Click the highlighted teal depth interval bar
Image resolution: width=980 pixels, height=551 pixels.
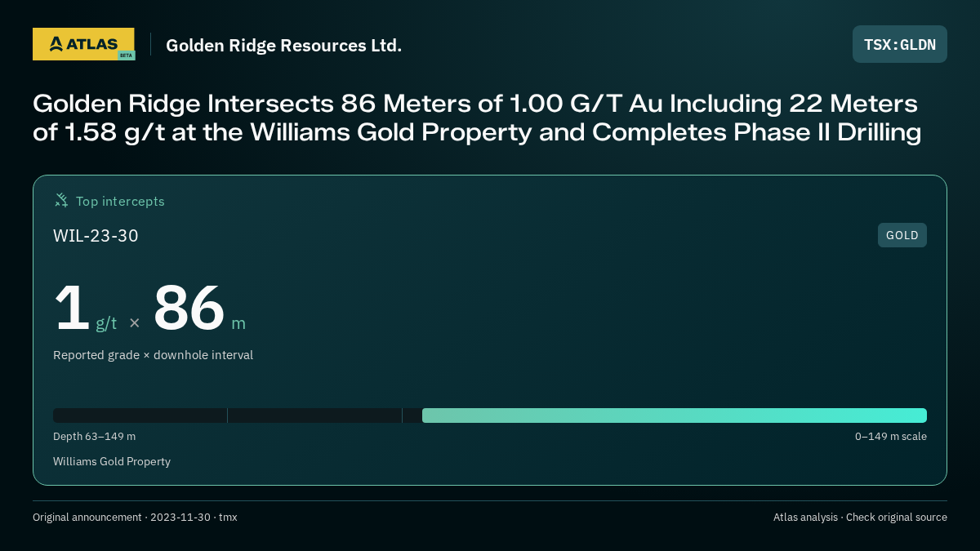coord(675,415)
